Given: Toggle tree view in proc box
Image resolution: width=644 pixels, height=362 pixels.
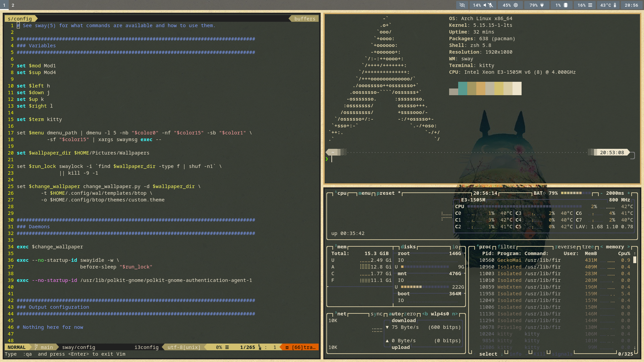Looking at the screenshot, I should 588,247.
